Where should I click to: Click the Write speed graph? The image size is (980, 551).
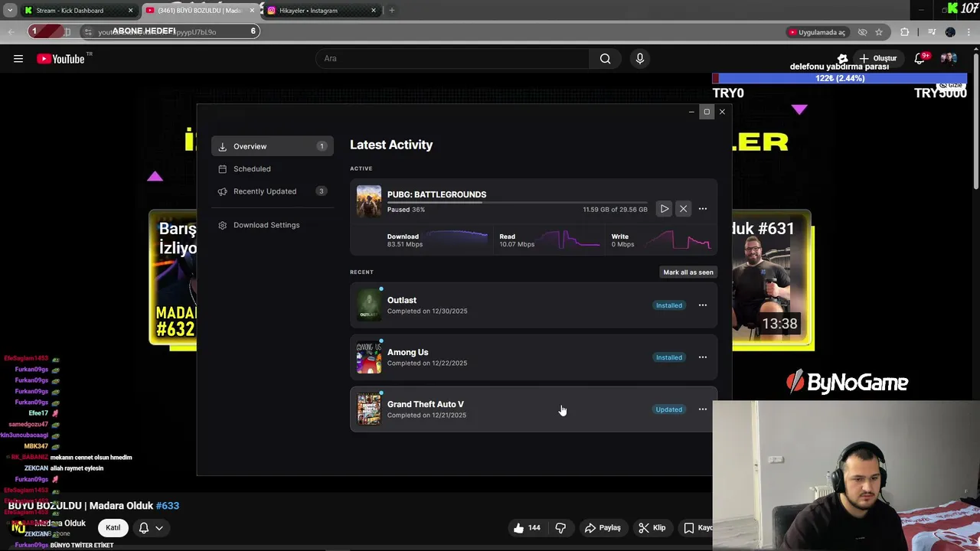[x=679, y=240]
